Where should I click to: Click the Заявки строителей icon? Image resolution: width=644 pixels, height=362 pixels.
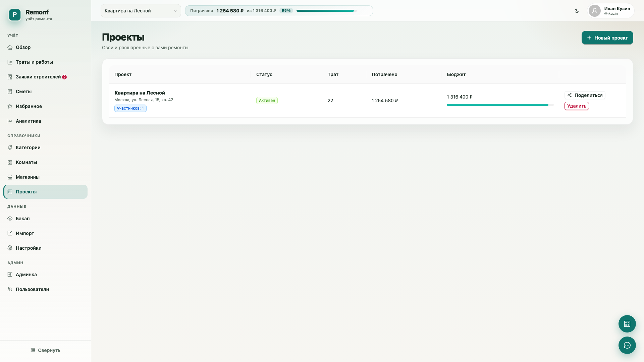coord(10,77)
